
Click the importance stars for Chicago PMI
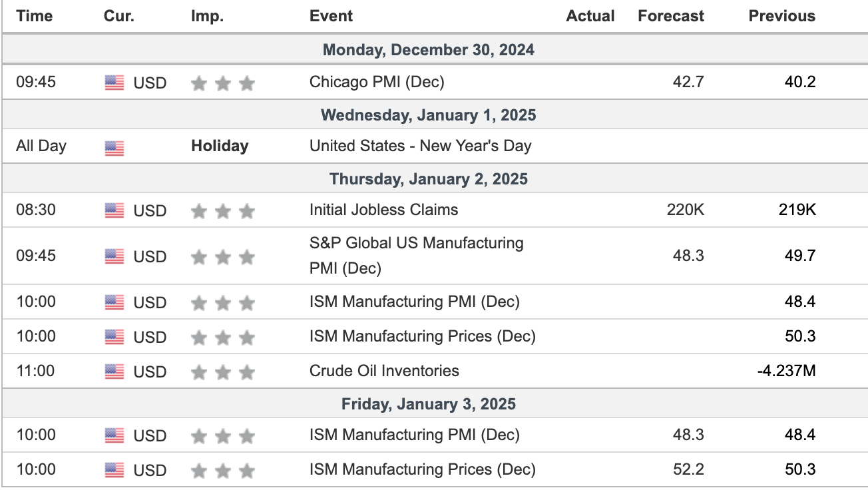(x=222, y=83)
